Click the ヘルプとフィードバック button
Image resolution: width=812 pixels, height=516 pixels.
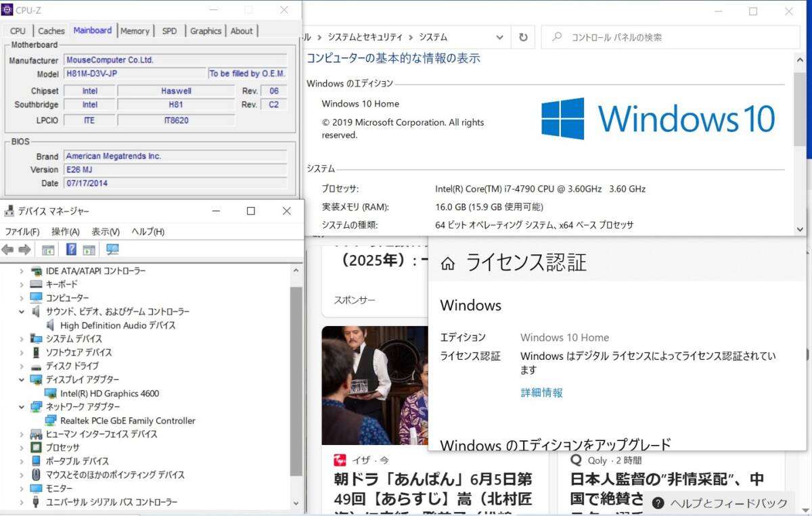pos(720,503)
